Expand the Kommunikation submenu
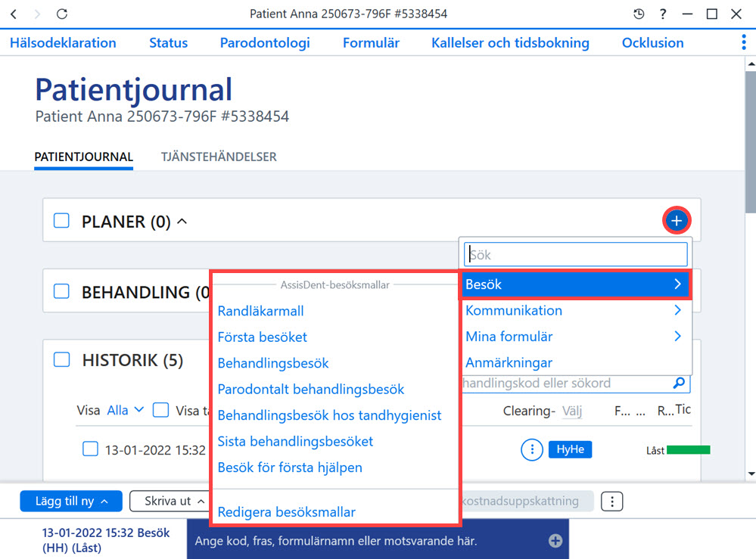The width and height of the screenshot is (756, 559). pyautogui.click(x=574, y=310)
